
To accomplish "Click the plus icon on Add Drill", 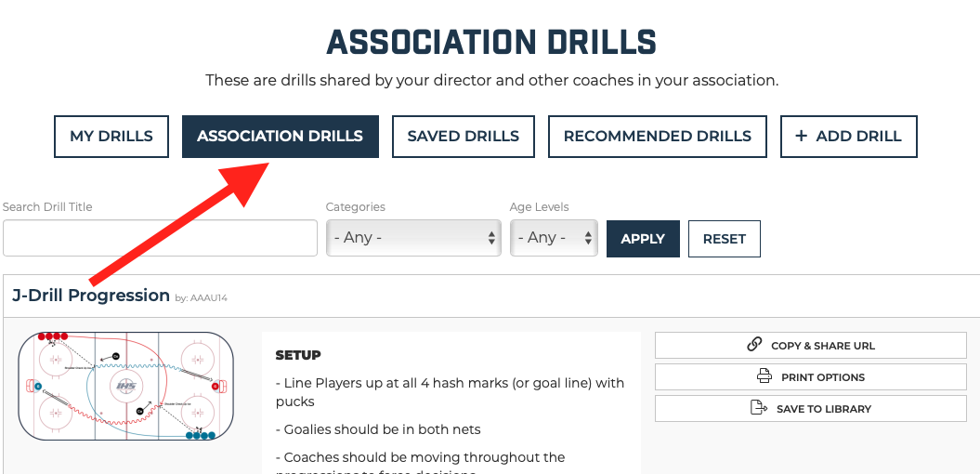I will (x=802, y=136).
